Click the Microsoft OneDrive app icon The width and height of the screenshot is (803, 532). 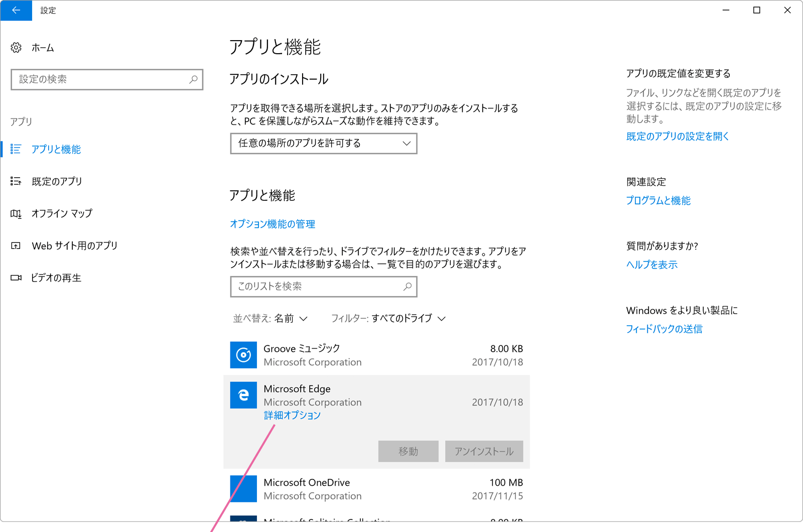[243, 489]
